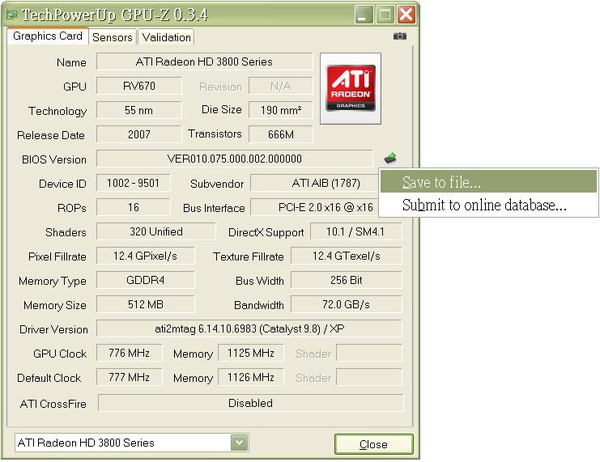This screenshot has height=462, width=600.
Task: Click the DirectX Support value 10.1 / SM4.1
Action: pos(356,232)
